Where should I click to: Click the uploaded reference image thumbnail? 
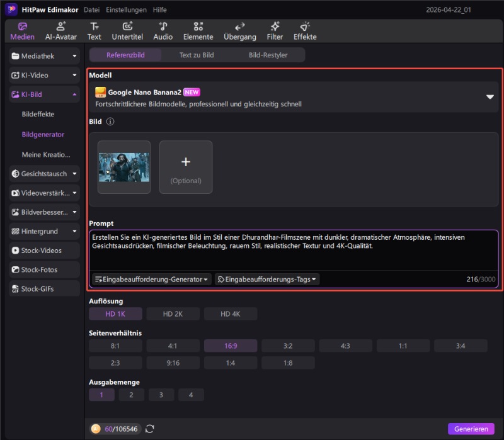[x=124, y=167]
